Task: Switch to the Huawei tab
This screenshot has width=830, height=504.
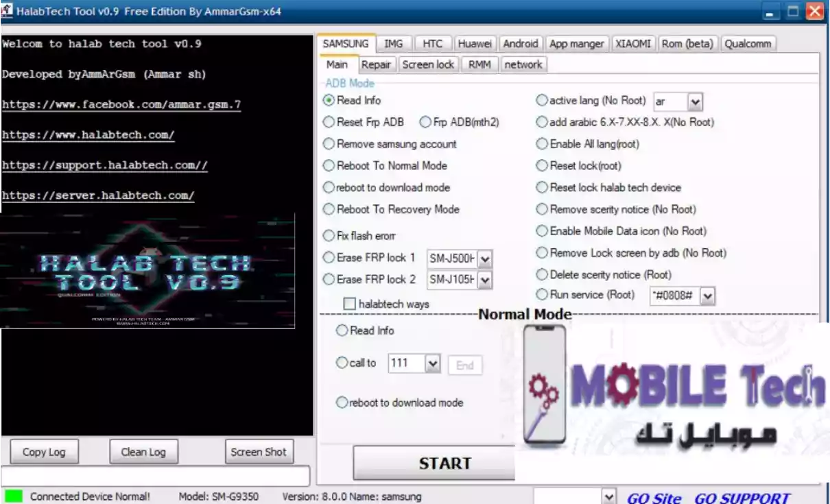Action: coord(475,44)
